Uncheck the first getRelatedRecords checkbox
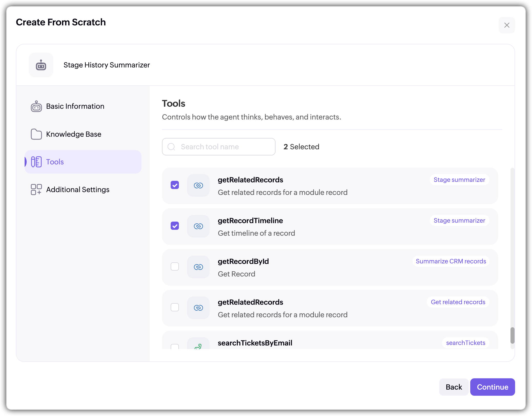 click(x=175, y=185)
